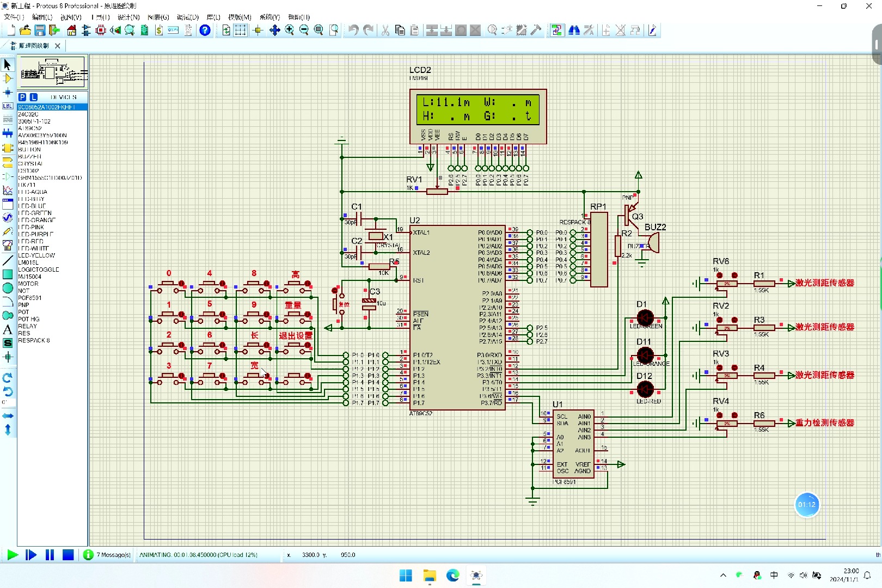Click the Bill of Materials dollar icon
Image resolution: width=882 pixels, height=588 pixels.
(x=159, y=30)
